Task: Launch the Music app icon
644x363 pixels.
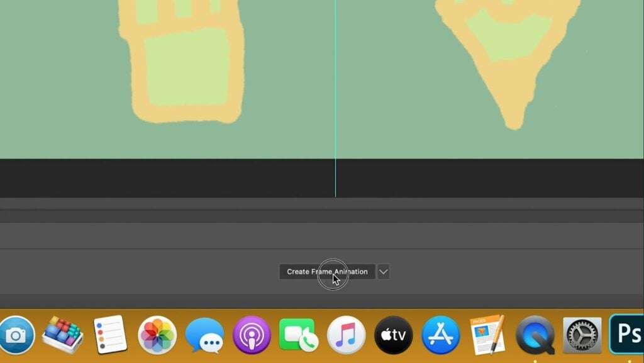Action: [346, 335]
